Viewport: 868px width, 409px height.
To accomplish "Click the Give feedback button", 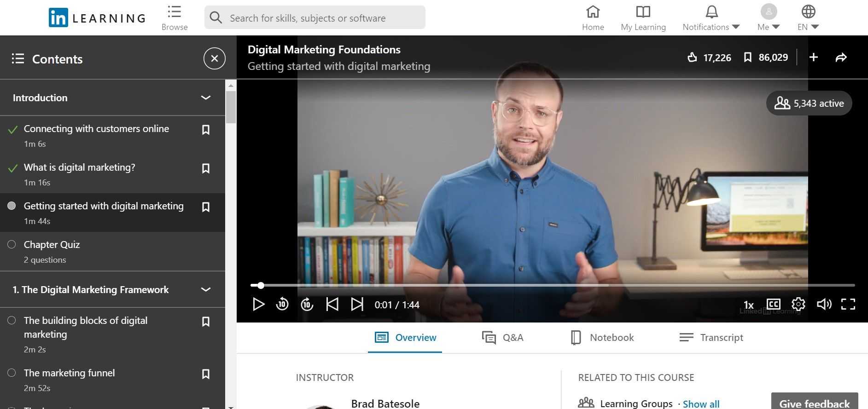I will point(814,403).
